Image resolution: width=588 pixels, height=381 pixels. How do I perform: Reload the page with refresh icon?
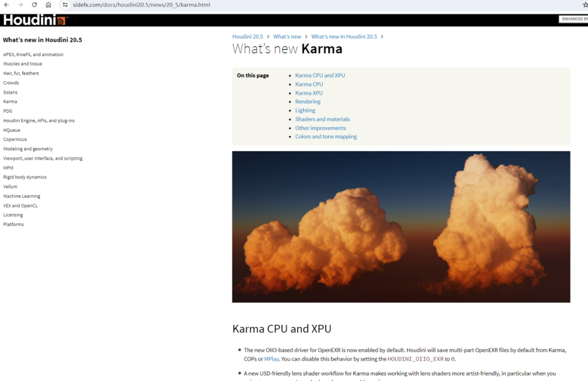(x=34, y=5)
